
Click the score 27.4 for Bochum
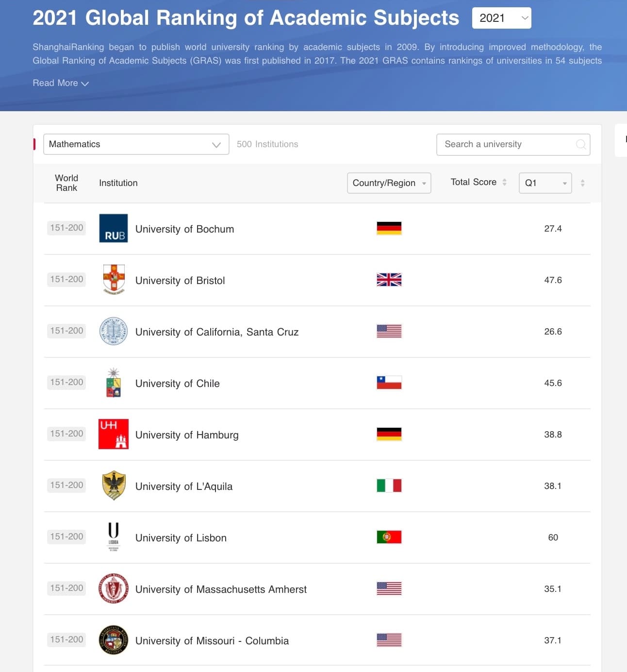(x=553, y=229)
